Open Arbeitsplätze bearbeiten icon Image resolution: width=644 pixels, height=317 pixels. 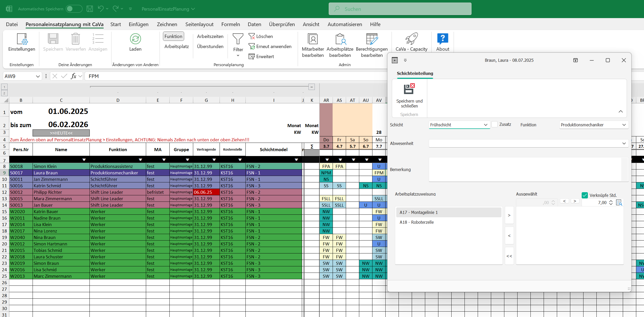click(340, 39)
